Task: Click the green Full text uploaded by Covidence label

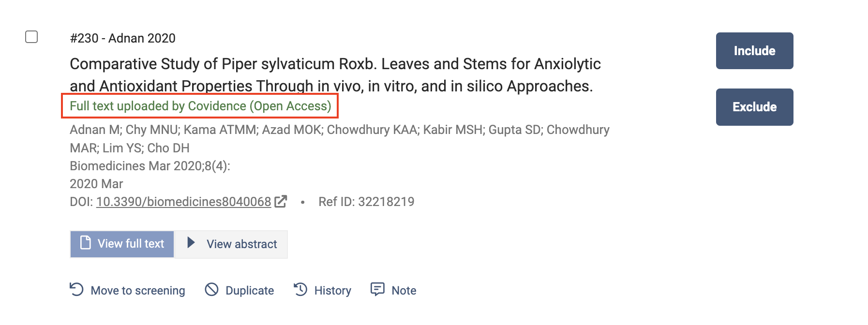Action: pyautogui.click(x=200, y=106)
